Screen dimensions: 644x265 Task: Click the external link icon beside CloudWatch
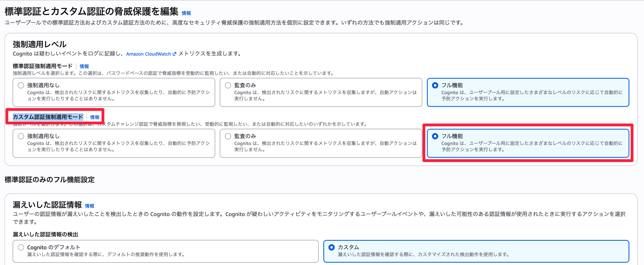tap(174, 54)
